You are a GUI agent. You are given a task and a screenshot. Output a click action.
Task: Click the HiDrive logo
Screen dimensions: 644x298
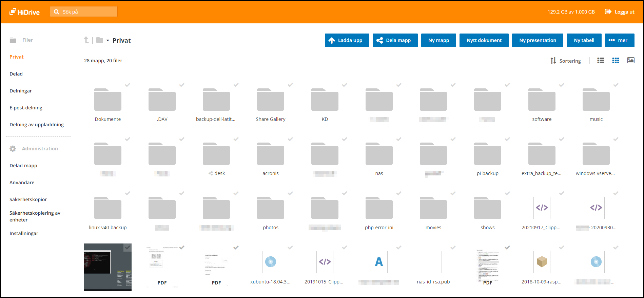(x=24, y=12)
